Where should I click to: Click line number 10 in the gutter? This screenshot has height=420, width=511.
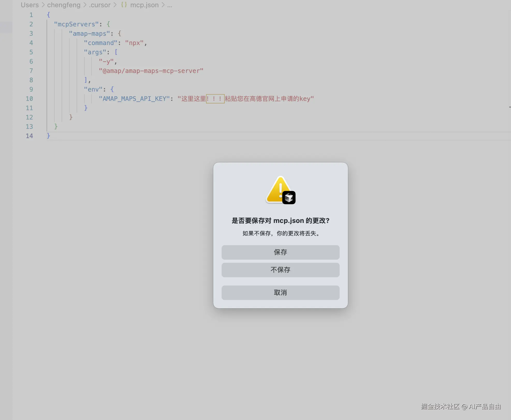[29, 99]
